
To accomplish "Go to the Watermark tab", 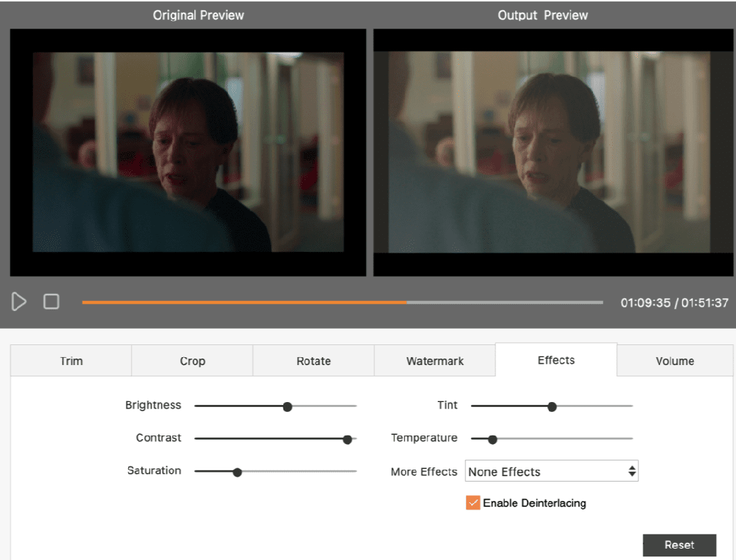I will tap(435, 361).
